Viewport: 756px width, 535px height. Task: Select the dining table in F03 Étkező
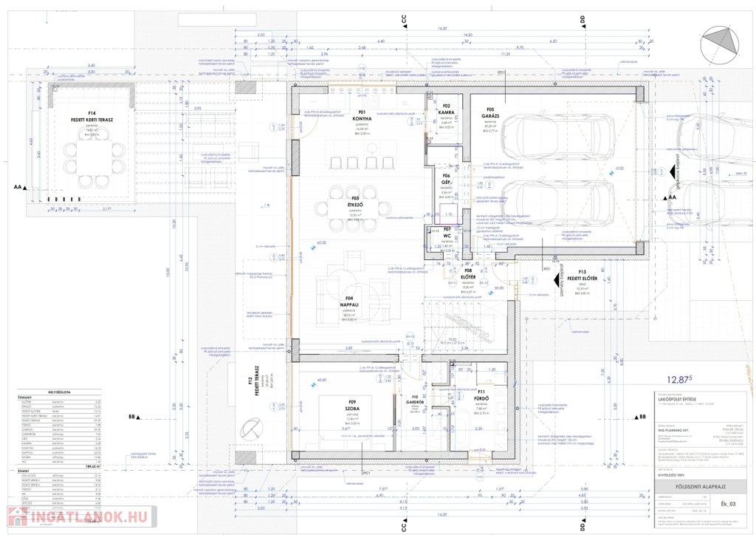(x=354, y=205)
